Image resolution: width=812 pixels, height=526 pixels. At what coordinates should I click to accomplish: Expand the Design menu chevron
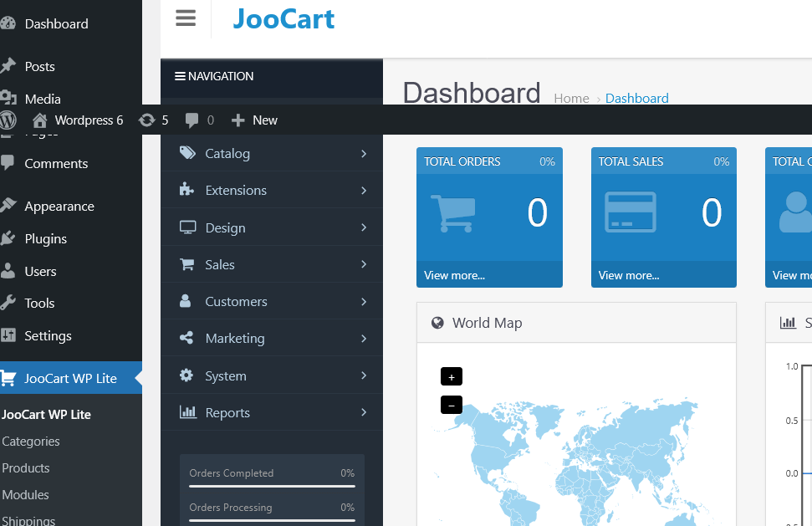pos(364,227)
